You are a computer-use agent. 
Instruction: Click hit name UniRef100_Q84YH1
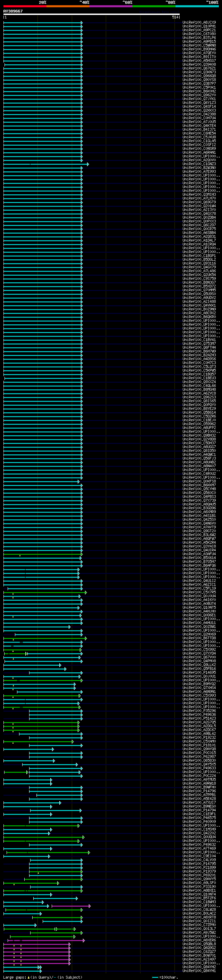pos(199,971)
